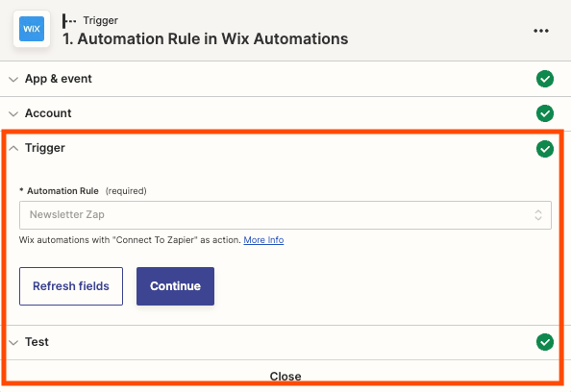This screenshot has height=392, width=571.
Task: Click the Wix app logo icon
Action: pos(32,29)
